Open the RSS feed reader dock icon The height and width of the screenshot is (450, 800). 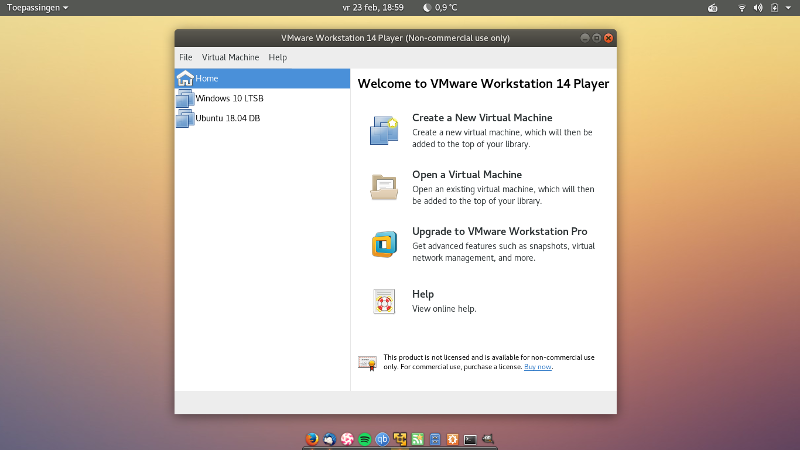coord(417,439)
